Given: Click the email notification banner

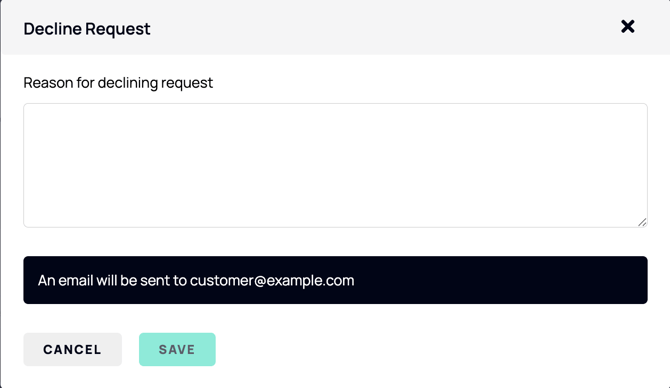Looking at the screenshot, I should pos(335,280).
